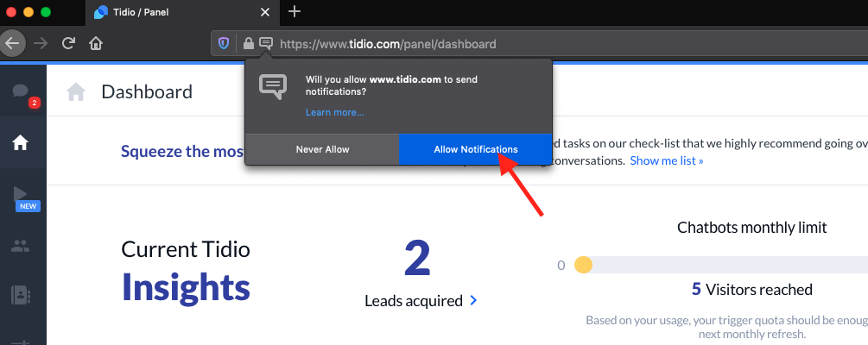Viewport: 868px width, 345px height.
Task: Select the Tidio / Panel tab
Action: tap(183, 12)
